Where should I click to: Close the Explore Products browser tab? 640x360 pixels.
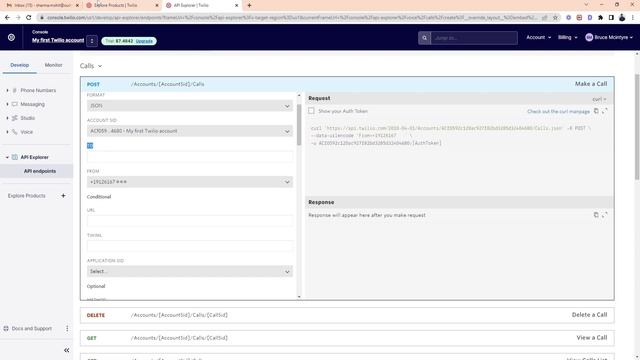(x=157, y=5)
